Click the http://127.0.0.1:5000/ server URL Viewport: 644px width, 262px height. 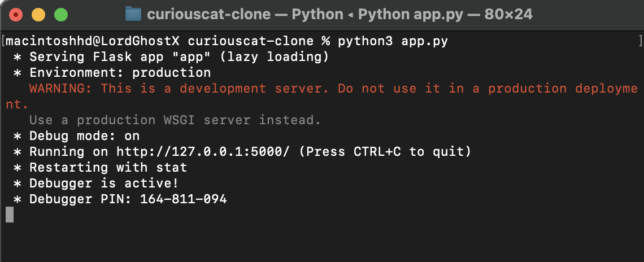pos(204,152)
